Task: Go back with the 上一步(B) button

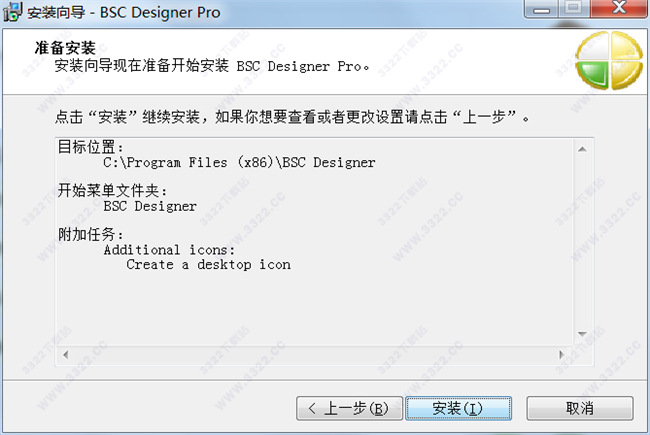Action: coord(348,408)
